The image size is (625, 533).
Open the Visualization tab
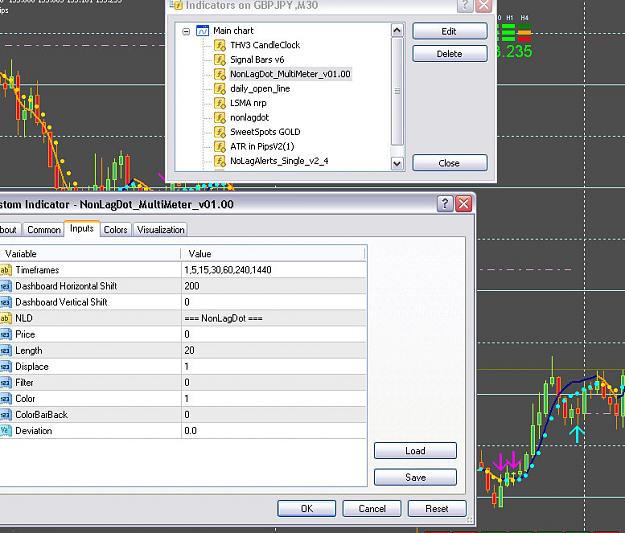click(x=161, y=230)
